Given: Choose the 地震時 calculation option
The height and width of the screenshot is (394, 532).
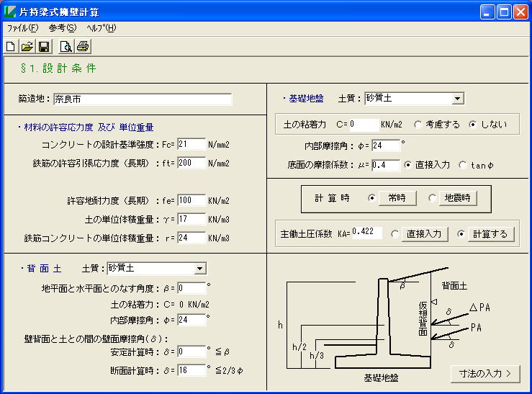Looking at the screenshot, I should coord(433,198).
